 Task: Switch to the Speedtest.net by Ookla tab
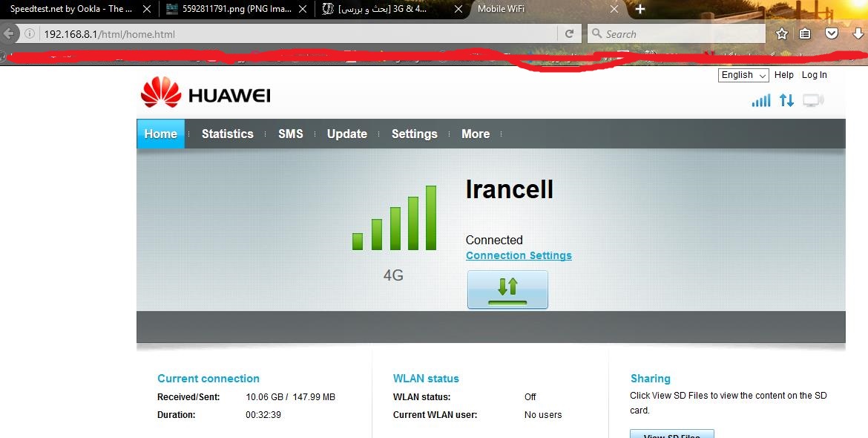pos(72,9)
